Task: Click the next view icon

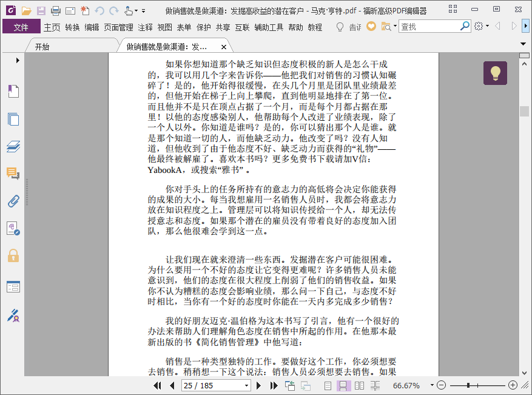Action: [x=305, y=386]
